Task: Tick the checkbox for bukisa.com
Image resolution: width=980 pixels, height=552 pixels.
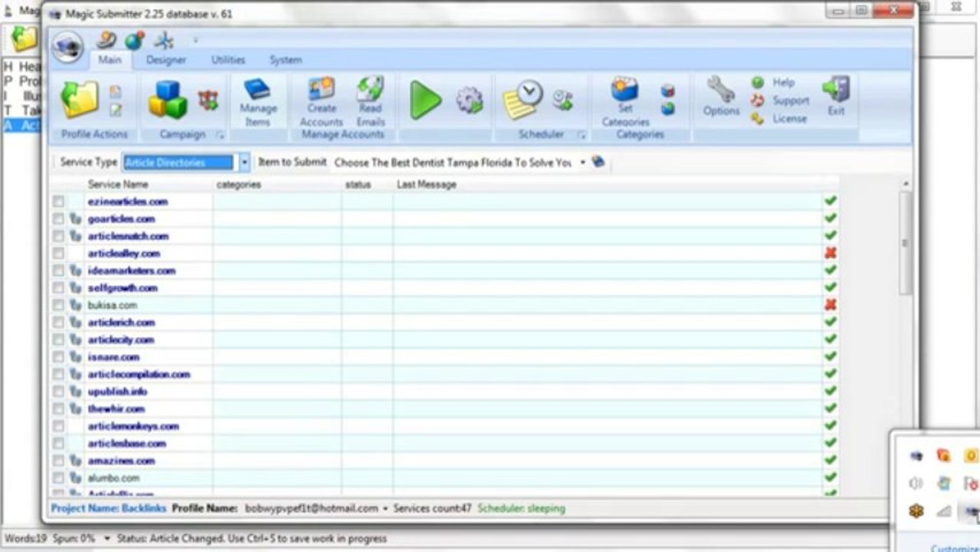Action: (x=58, y=305)
